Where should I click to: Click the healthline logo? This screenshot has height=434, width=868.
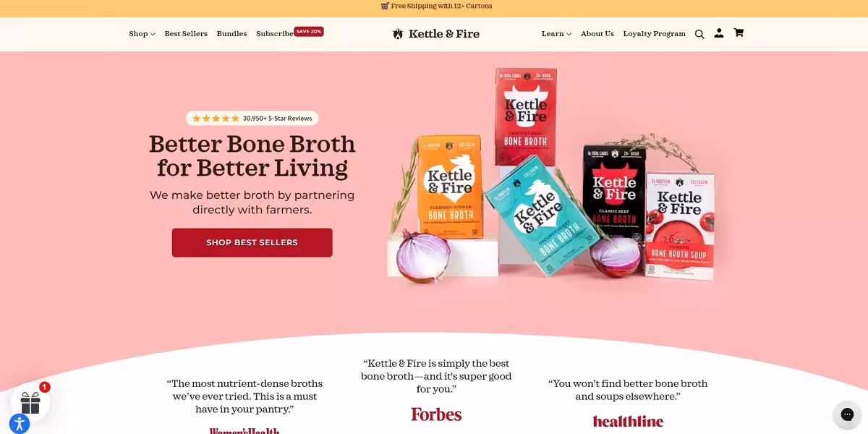tap(628, 421)
